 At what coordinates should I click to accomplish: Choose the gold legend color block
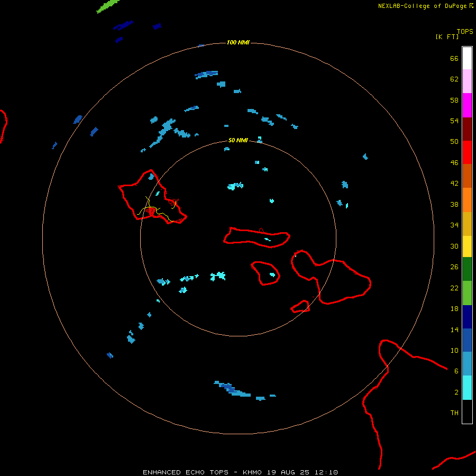[x=467, y=224]
